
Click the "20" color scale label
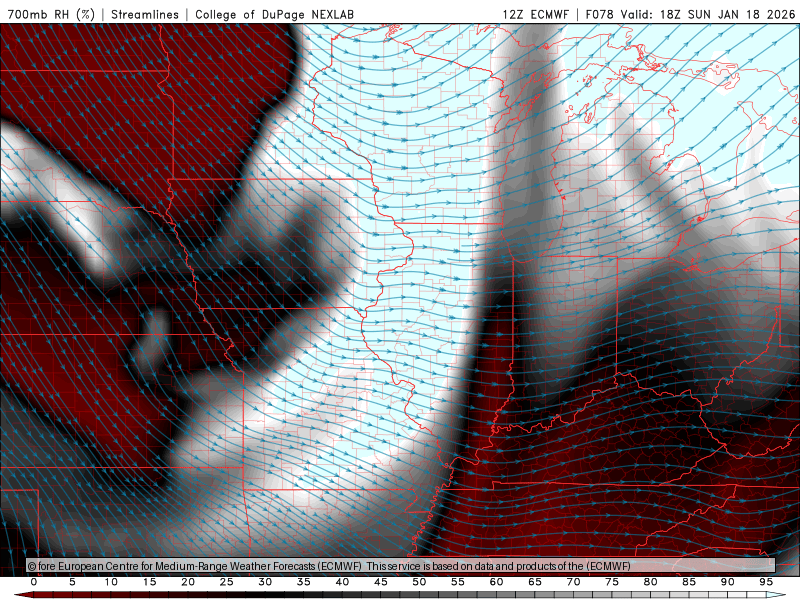coord(188,582)
